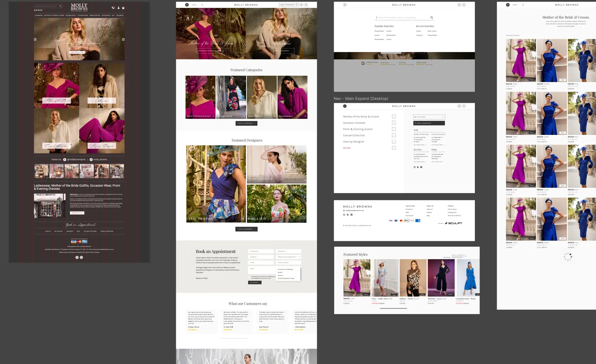
Task: Select Designers in the old site menu bar
Action: click(x=120, y=15)
